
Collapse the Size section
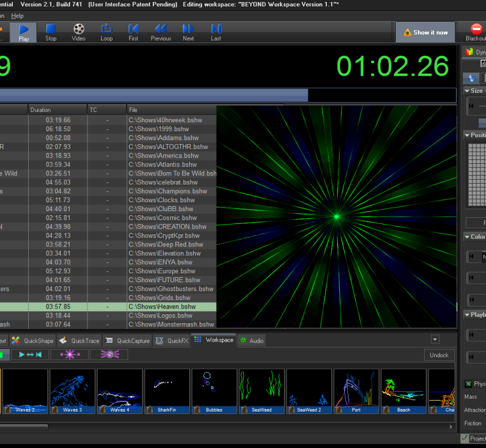[467, 91]
